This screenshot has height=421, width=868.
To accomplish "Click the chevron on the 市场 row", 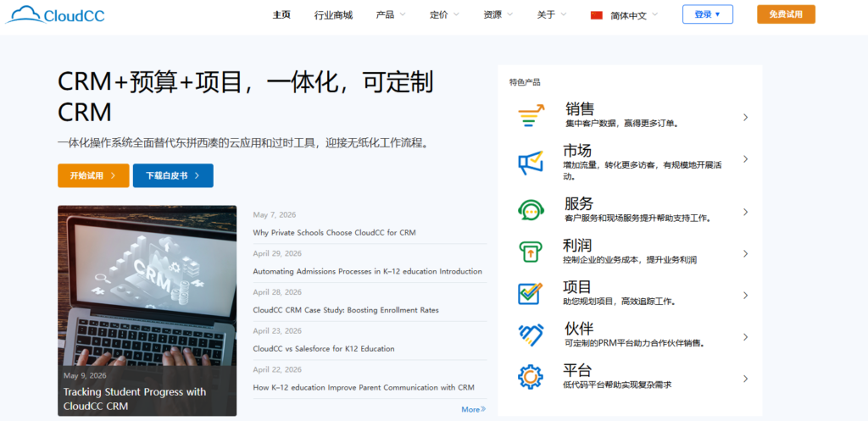I will [746, 158].
